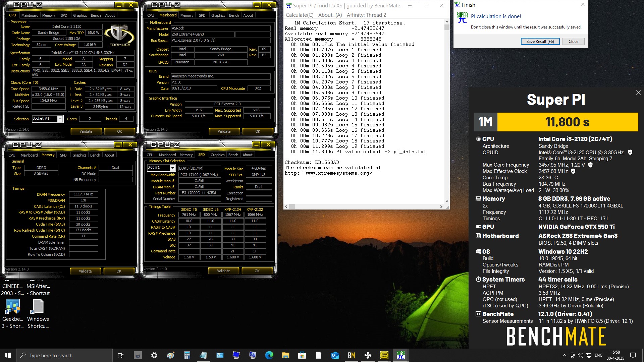Open SPD tab in Memory CPU-Z window

[63, 155]
